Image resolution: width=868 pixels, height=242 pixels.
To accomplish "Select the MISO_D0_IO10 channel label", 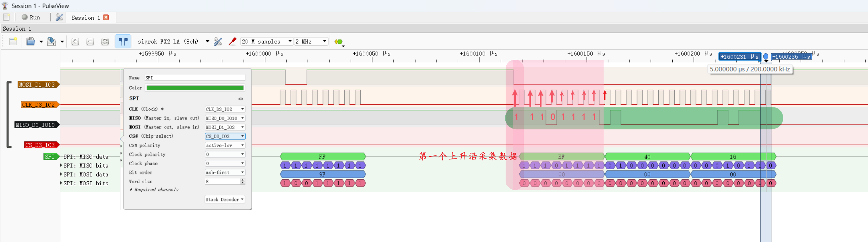I will pyautogui.click(x=37, y=125).
